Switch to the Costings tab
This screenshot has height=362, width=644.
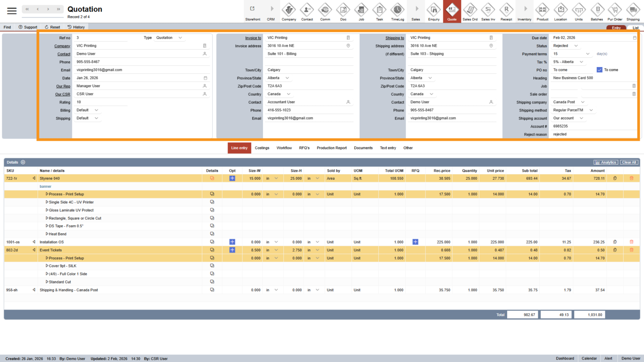pos(262,148)
